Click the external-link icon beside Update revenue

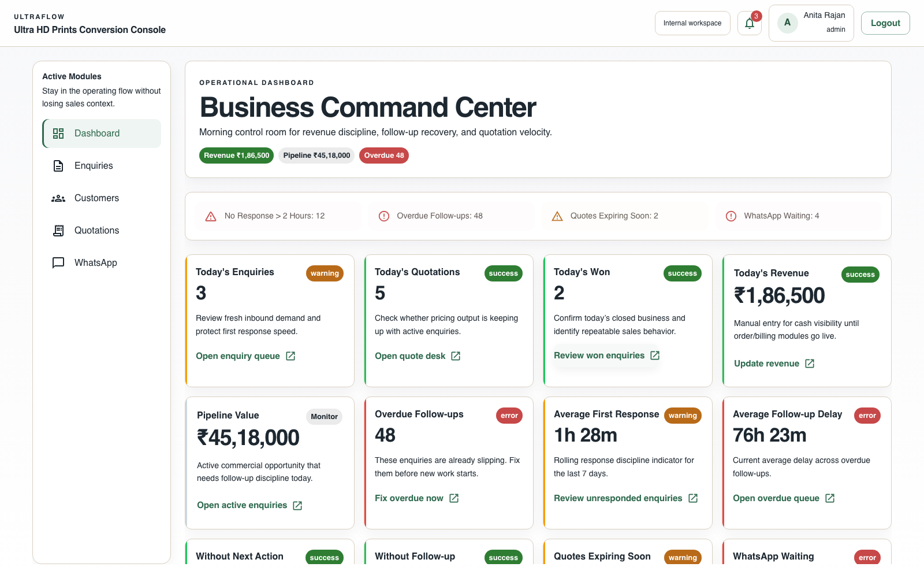tap(810, 364)
